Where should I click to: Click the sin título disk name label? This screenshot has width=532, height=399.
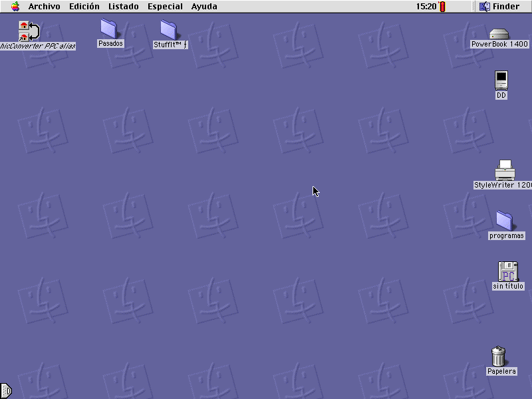coord(508,286)
